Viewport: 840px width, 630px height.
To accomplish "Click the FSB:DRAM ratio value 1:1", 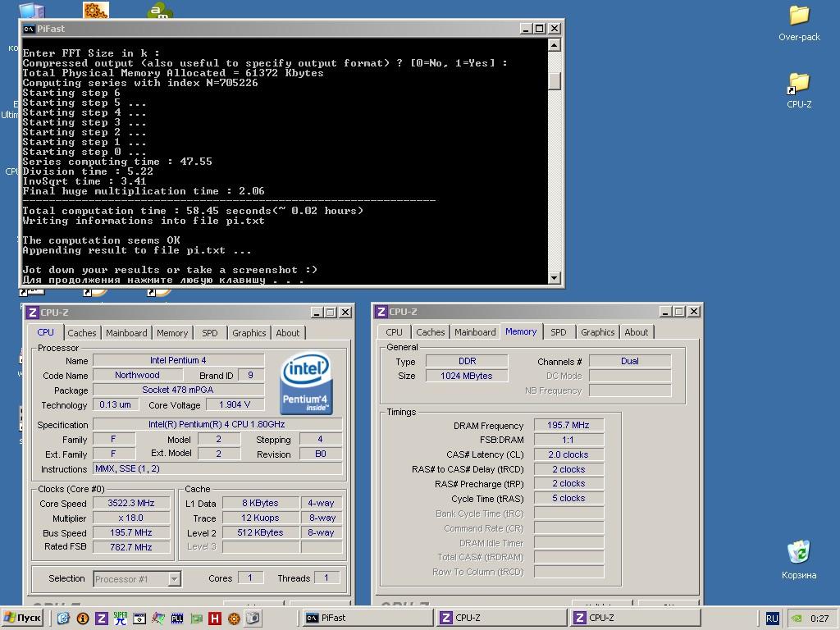I will coord(568,440).
